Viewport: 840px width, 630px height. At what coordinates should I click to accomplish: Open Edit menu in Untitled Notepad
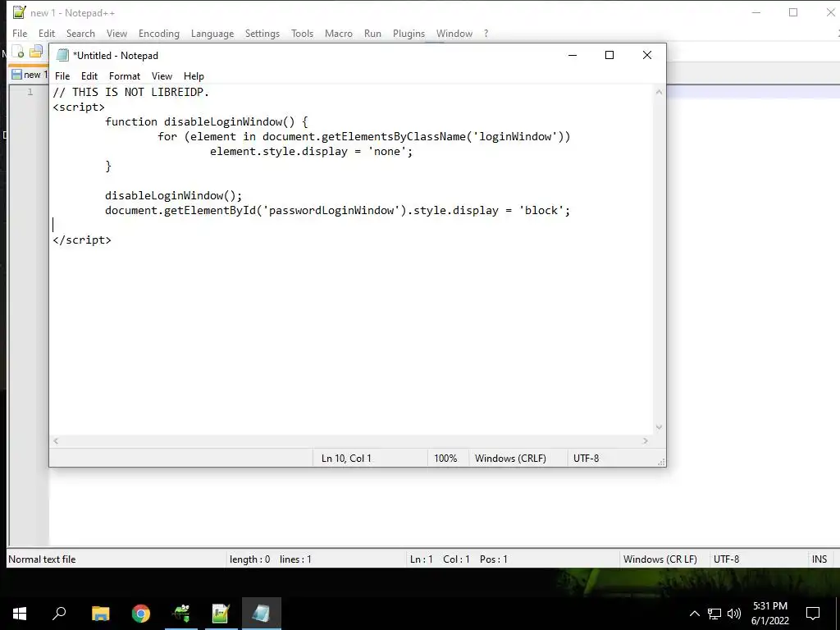89,76
